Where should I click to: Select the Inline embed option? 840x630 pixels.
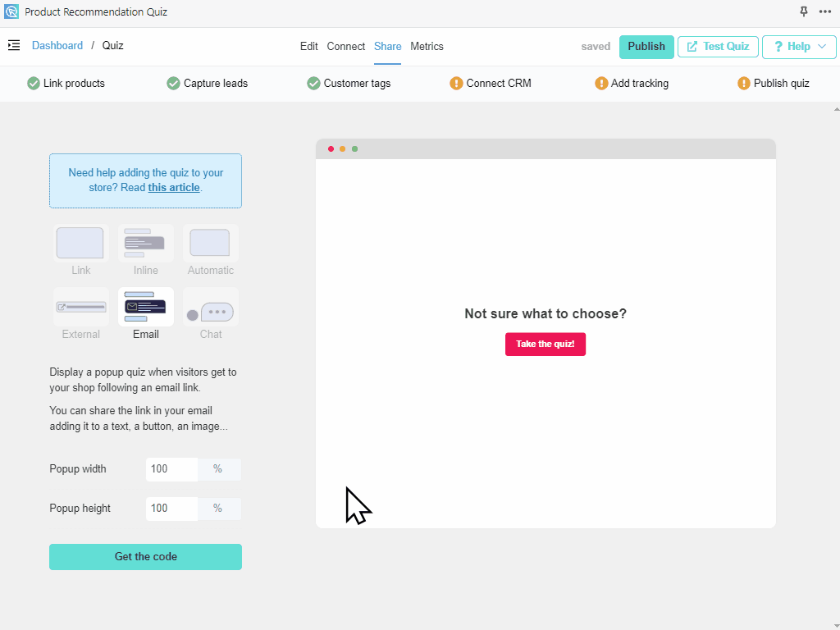(146, 251)
